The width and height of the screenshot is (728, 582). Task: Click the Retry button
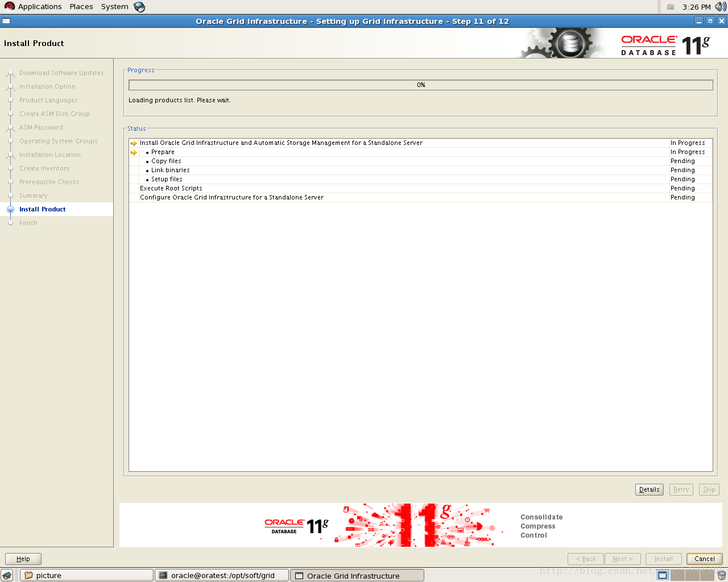[681, 489]
